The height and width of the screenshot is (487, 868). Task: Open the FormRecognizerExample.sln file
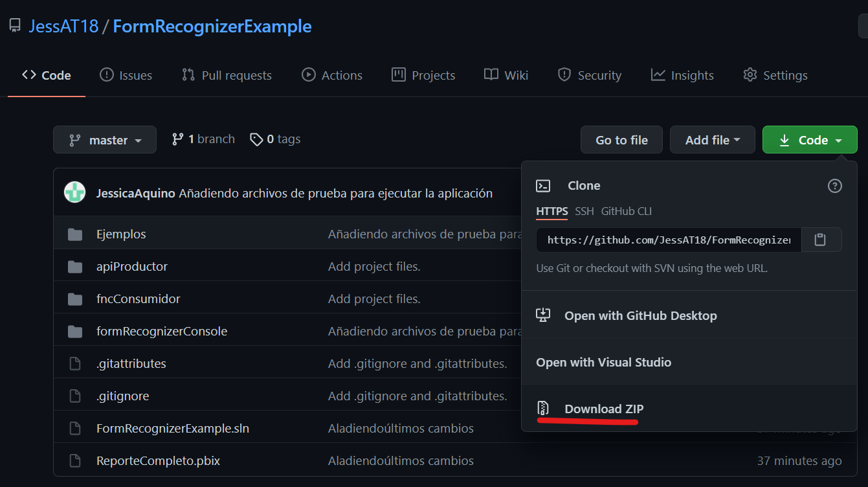click(173, 428)
